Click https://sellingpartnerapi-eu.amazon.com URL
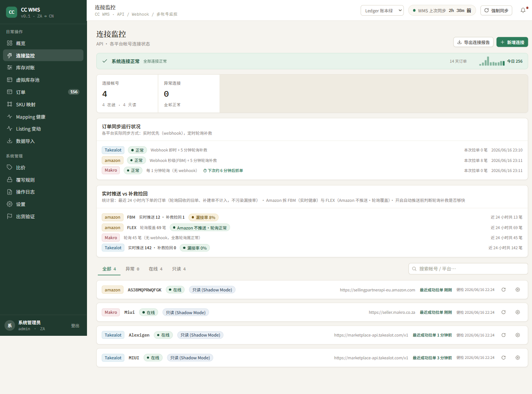The height and width of the screenshot is (394, 532). [377, 290]
